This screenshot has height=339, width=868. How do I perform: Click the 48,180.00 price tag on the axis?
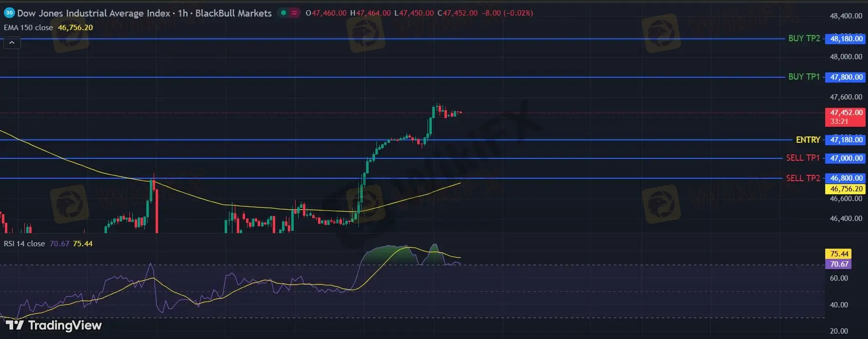coord(846,38)
